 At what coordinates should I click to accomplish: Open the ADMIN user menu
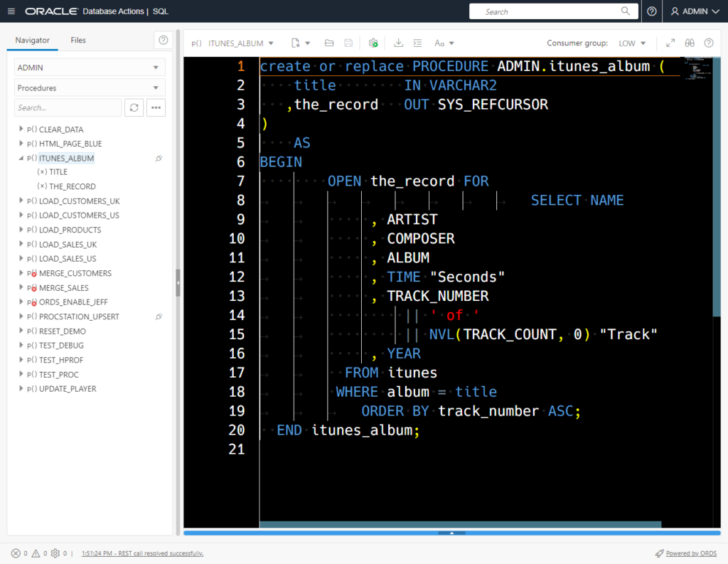pyautogui.click(x=695, y=11)
